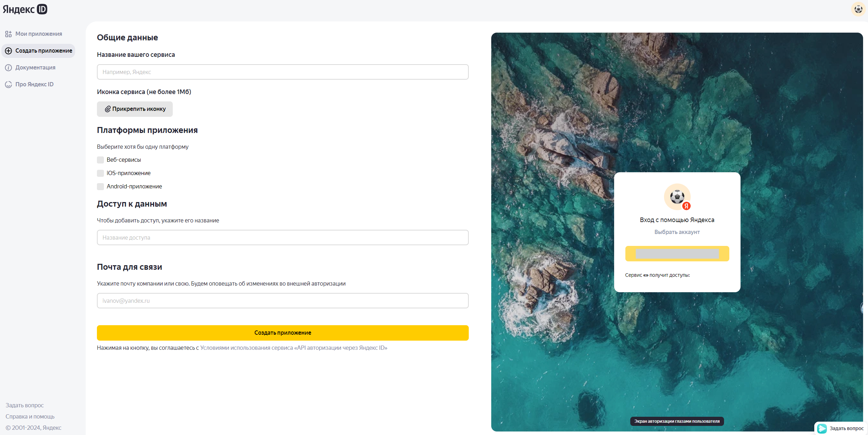The image size is (868, 435).
Task: Click the info icon beside Документация
Action: [x=8, y=68]
